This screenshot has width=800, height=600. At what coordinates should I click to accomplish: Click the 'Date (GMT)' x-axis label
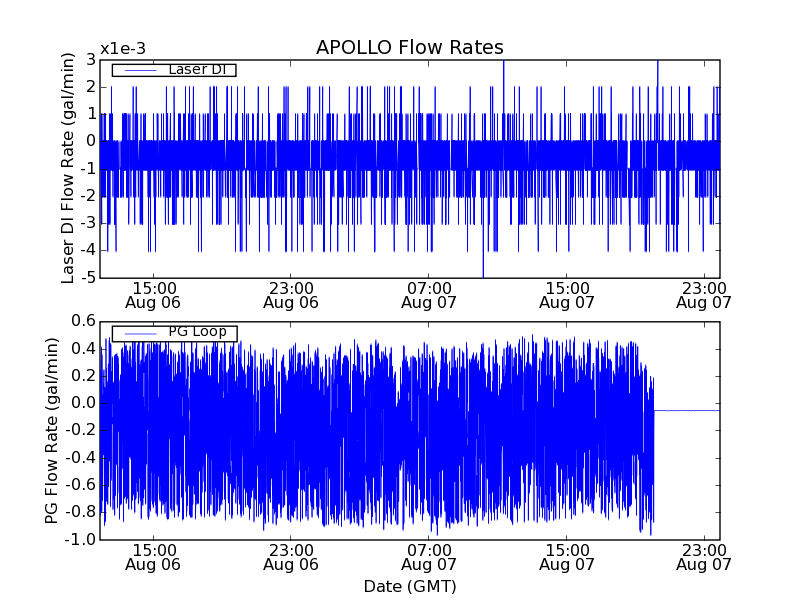click(410, 587)
